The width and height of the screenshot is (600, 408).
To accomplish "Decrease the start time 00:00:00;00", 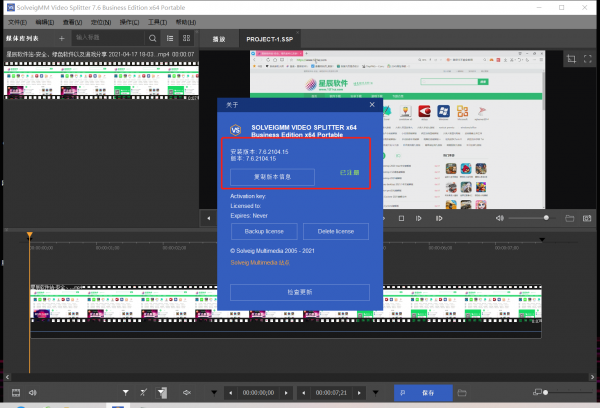I will [230, 393].
